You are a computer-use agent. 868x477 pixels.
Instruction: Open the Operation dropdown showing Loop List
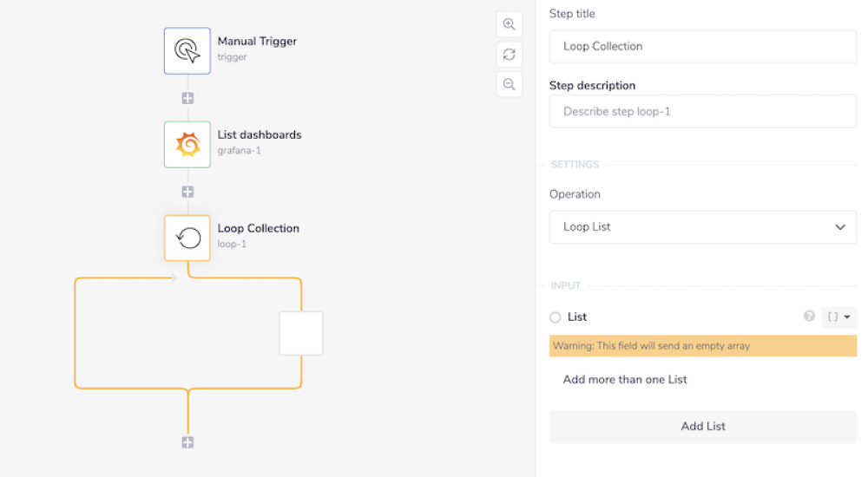(703, 227)
